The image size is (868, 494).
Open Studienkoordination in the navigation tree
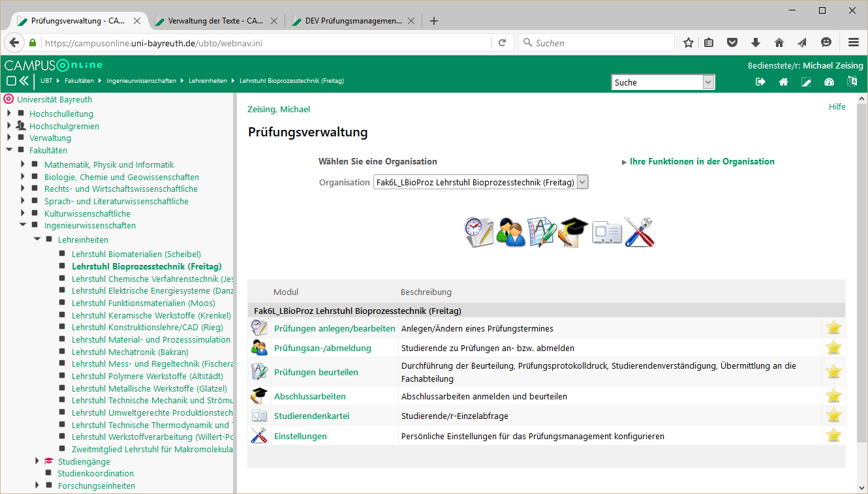pyautogui.click(x=95, y=473)
